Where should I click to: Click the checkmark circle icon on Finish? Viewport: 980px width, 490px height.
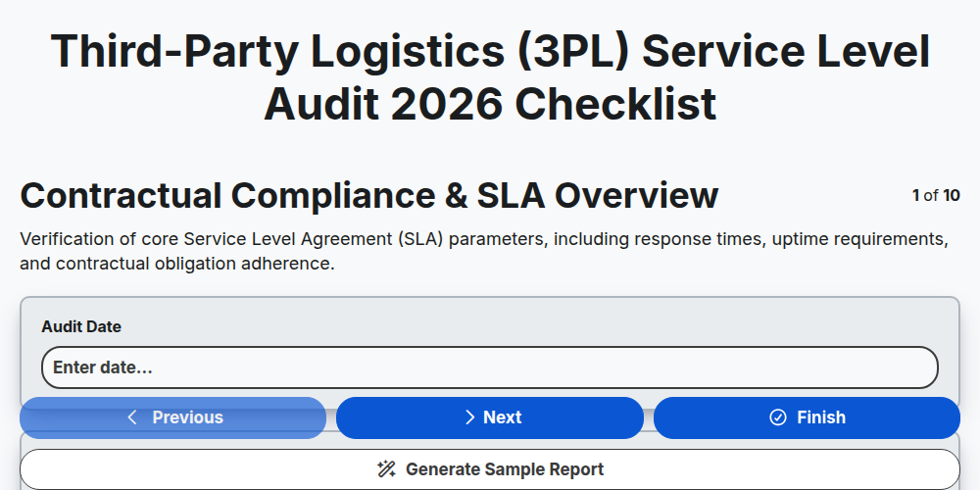777,417
